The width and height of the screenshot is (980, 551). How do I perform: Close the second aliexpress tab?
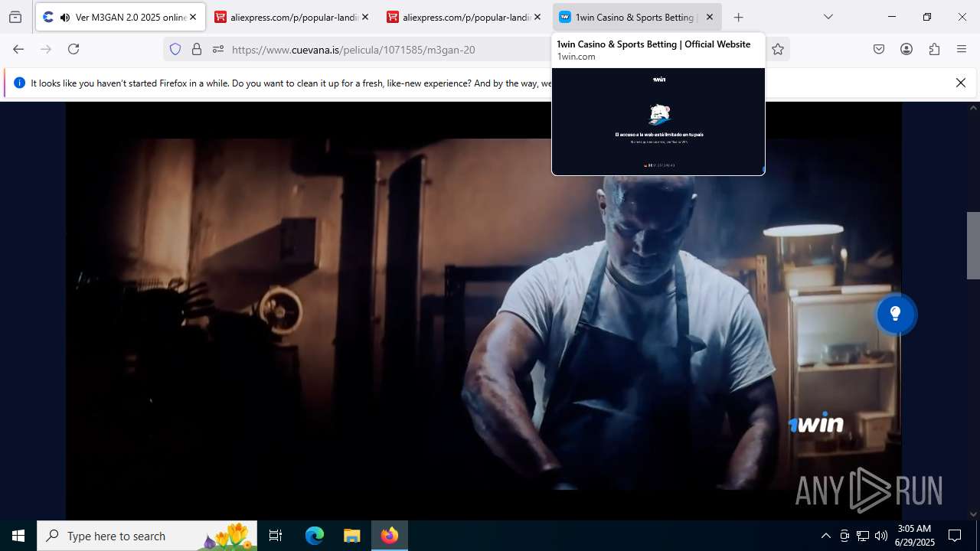[x=537, y=17]
